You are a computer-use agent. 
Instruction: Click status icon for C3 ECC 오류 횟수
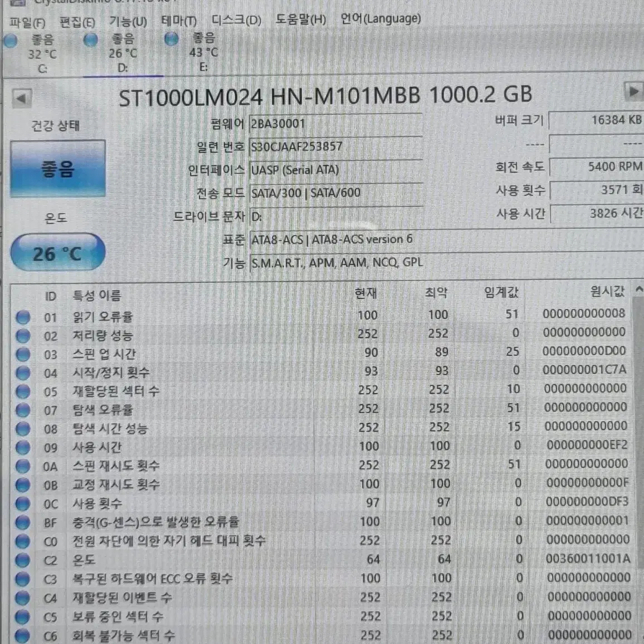(23, 579)
